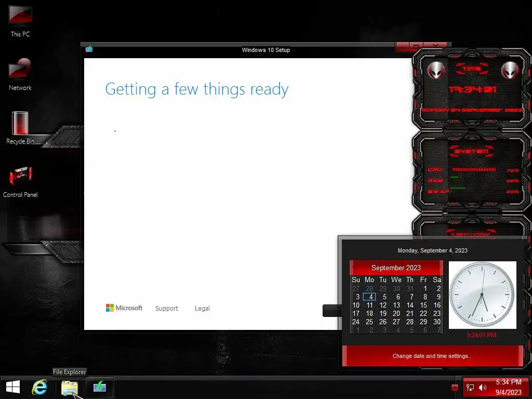This screenshot has width=532, height=399.
Task: Select September 20 in the calendar
Action: tap(396, 313)
